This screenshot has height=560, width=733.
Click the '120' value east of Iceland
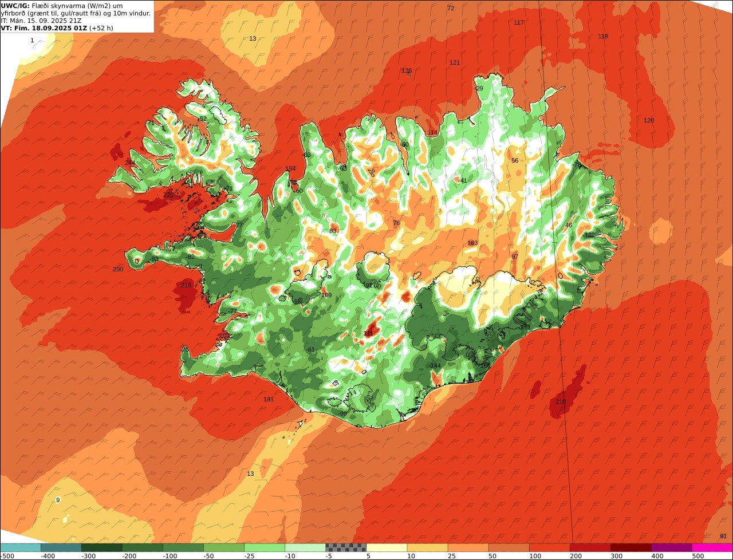(x=649, y=121)
